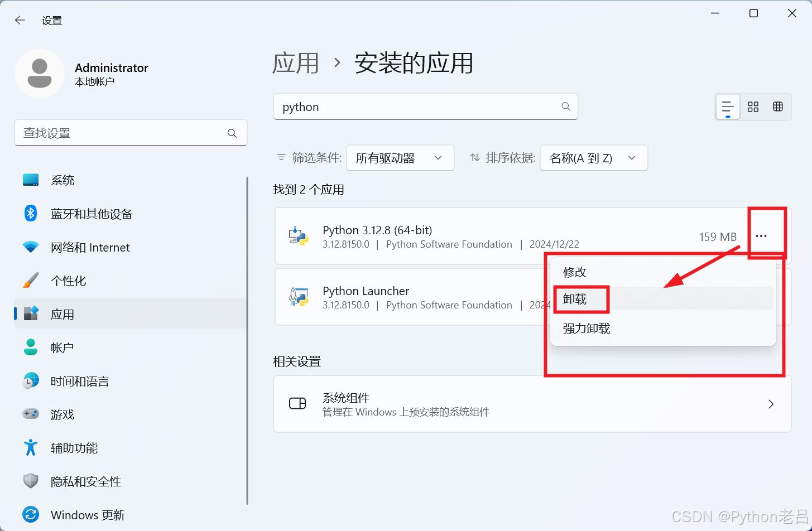This screenshot has width=812, height=531.
Task: Open 帐户 settings
Action: (x=131, y=347)
